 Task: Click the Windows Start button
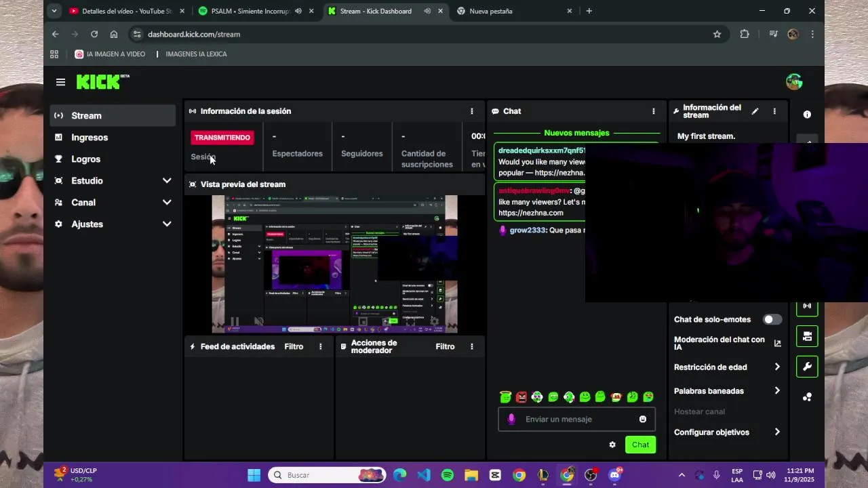click(x=254, y=475)
